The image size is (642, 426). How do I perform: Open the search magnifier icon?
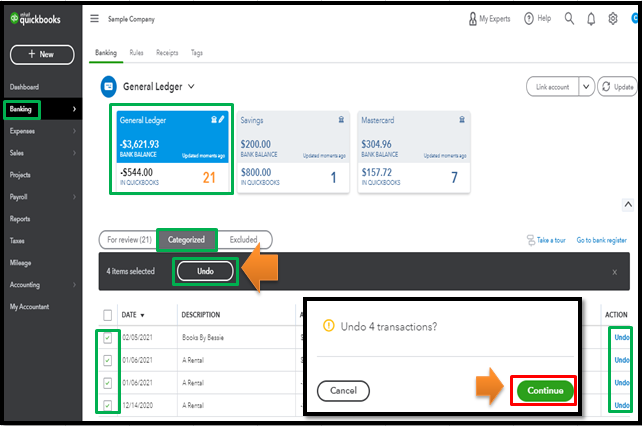[x=569, y=18]
